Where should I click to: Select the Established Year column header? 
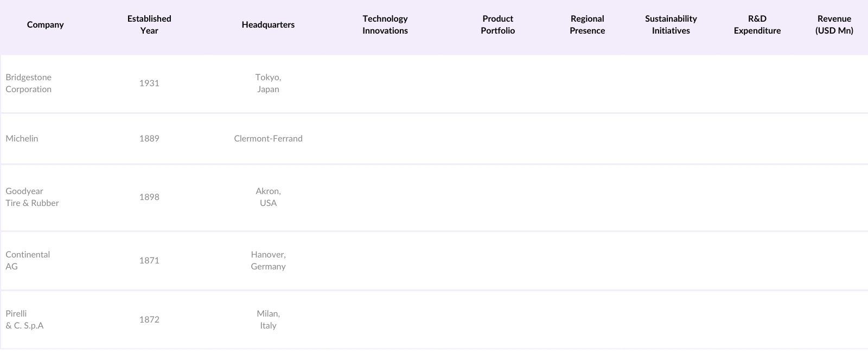click(149, 25)
